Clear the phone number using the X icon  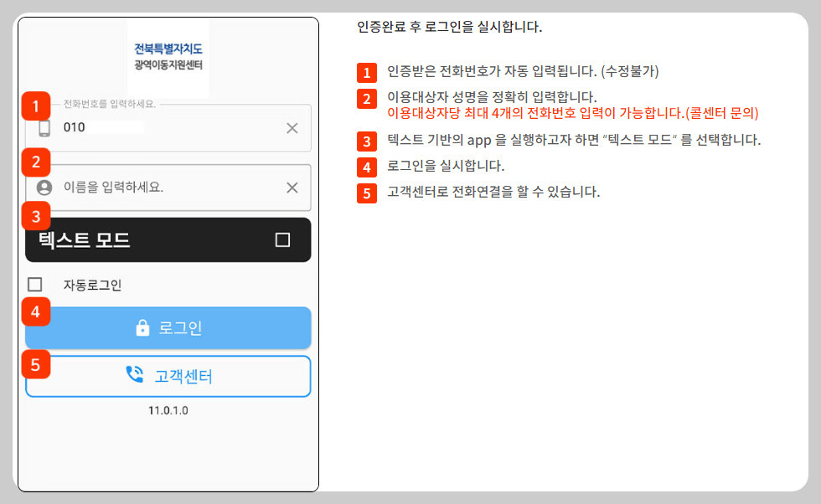point(292,127)
